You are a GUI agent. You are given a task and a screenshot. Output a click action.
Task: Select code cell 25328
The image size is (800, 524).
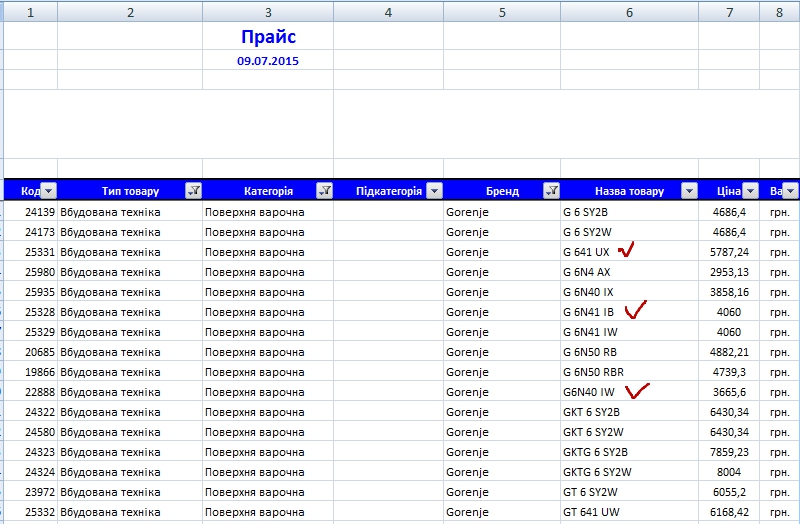31,312
